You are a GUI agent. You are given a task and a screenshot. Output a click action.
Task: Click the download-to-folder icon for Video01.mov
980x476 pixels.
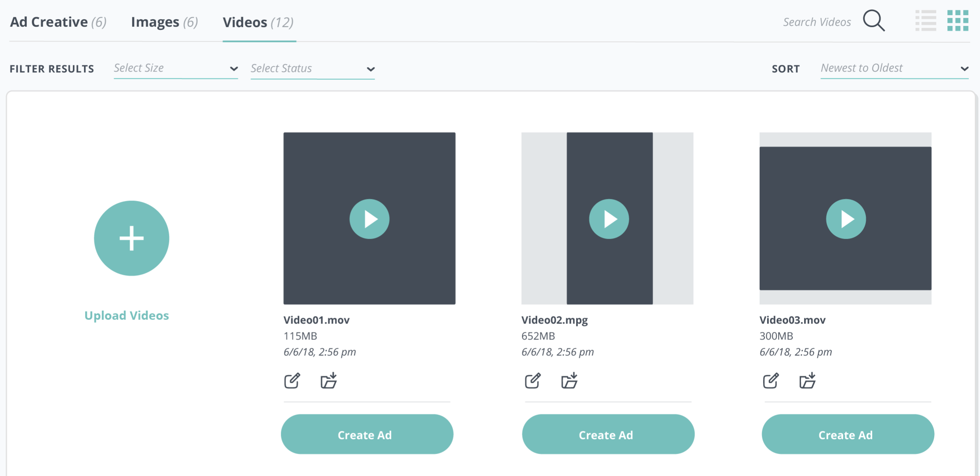pyautogui.click(x=329, y=381)
